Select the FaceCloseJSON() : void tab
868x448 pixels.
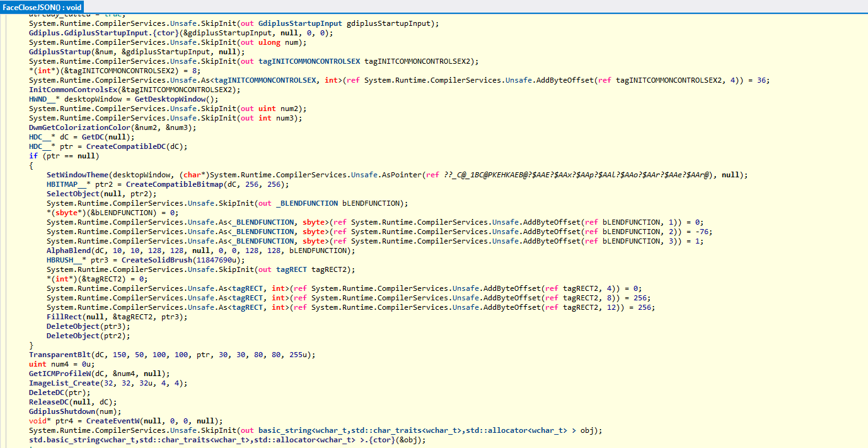click(42, 6)
